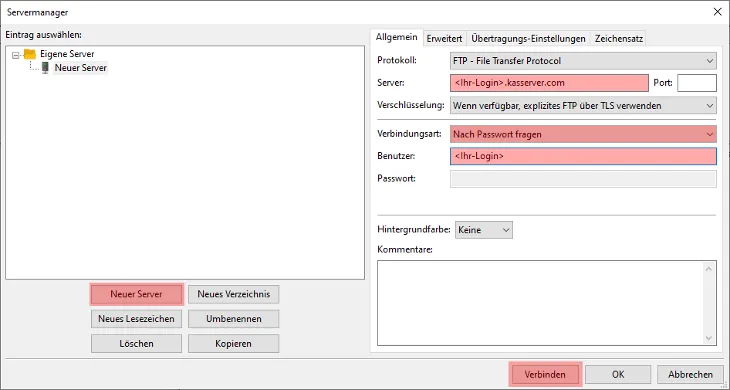
Task: Click the Abbrechen button
Action: (x=690, y=374)
